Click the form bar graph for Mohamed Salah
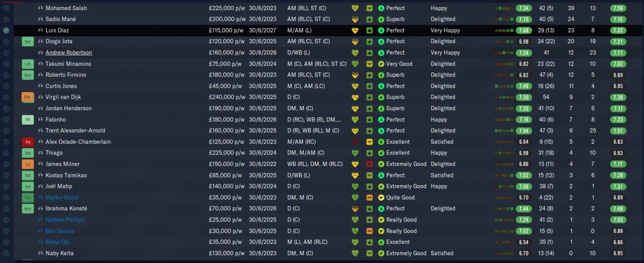This screenshot has height=263, width=644. tap(505, 9)
